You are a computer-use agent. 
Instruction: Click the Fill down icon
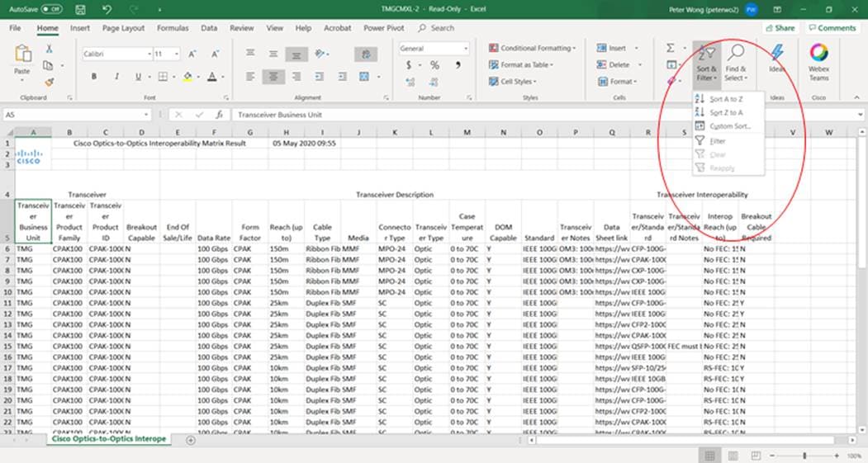coord(671,64)
